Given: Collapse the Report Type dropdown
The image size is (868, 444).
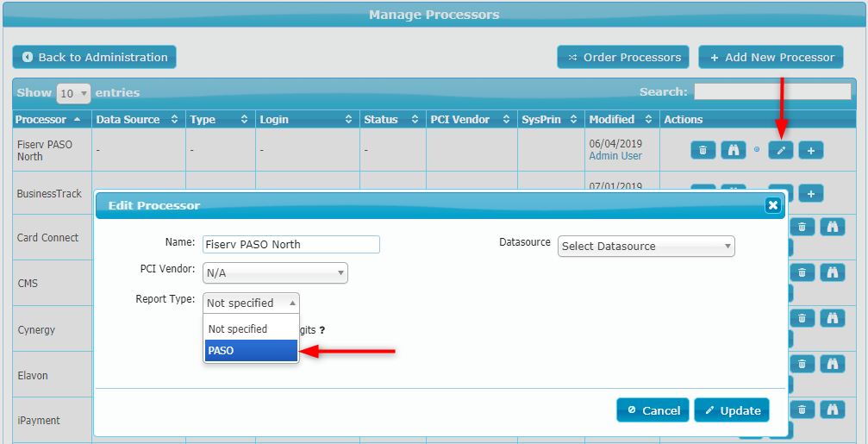Looking at the screenshot, I should click(x=252, y=303).
